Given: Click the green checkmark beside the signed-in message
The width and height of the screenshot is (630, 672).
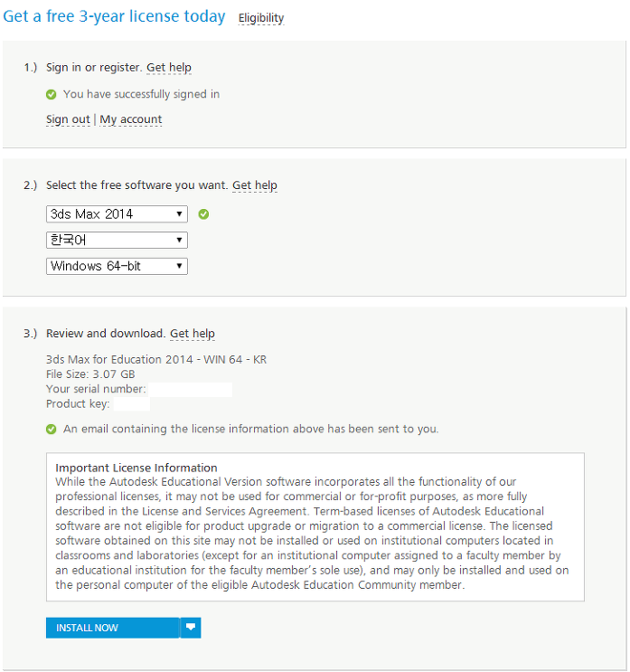Looking at the screenshot, I should click(51, 94).
